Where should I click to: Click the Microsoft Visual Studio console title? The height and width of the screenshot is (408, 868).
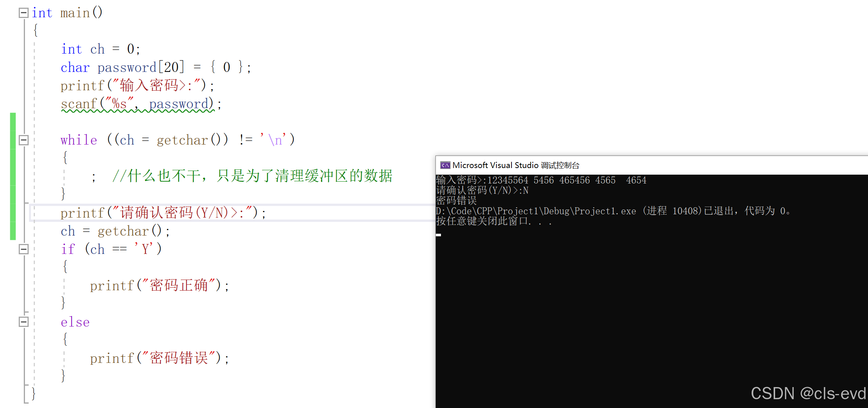click(x=516, y=165)
